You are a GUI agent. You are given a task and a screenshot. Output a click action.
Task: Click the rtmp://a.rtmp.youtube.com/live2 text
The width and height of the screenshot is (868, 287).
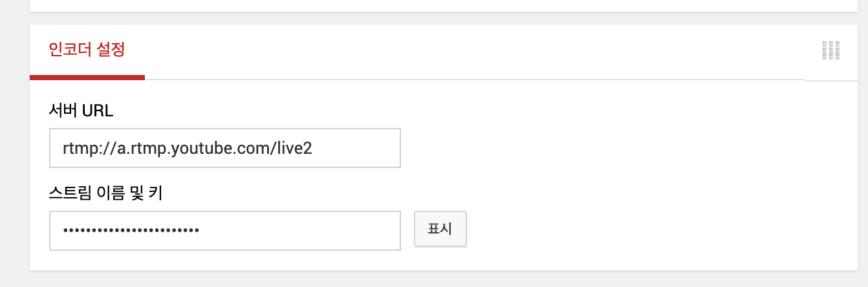(x=188, y=148)
